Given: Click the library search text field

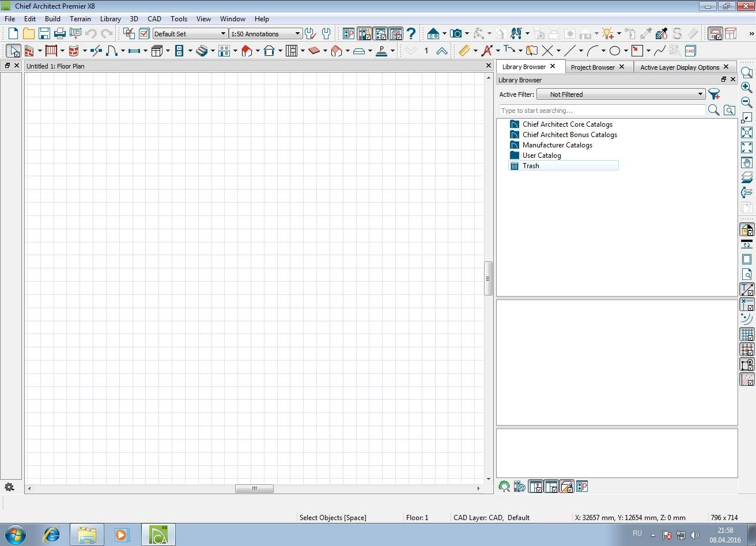Looking at the screenshot, I should [x=602, y=110].
